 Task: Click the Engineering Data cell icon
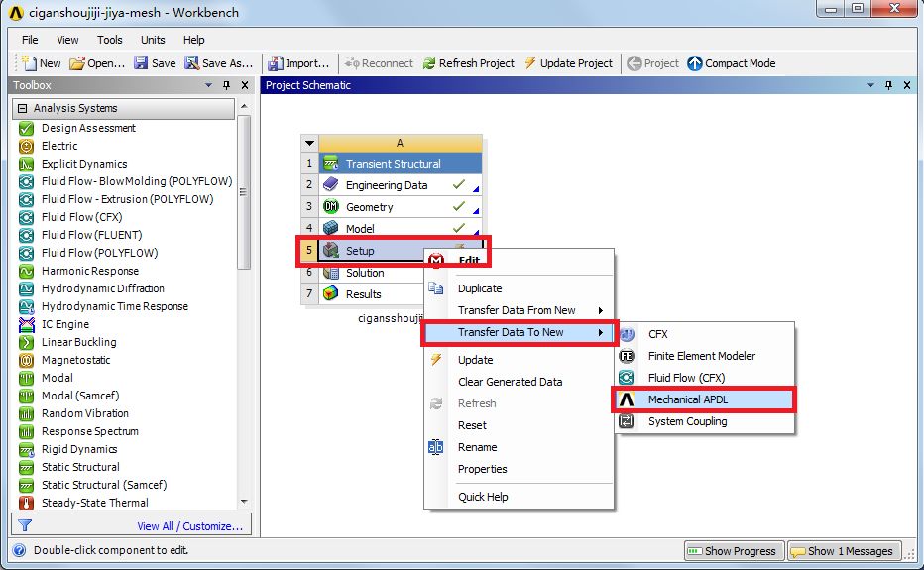click(330, 185)
